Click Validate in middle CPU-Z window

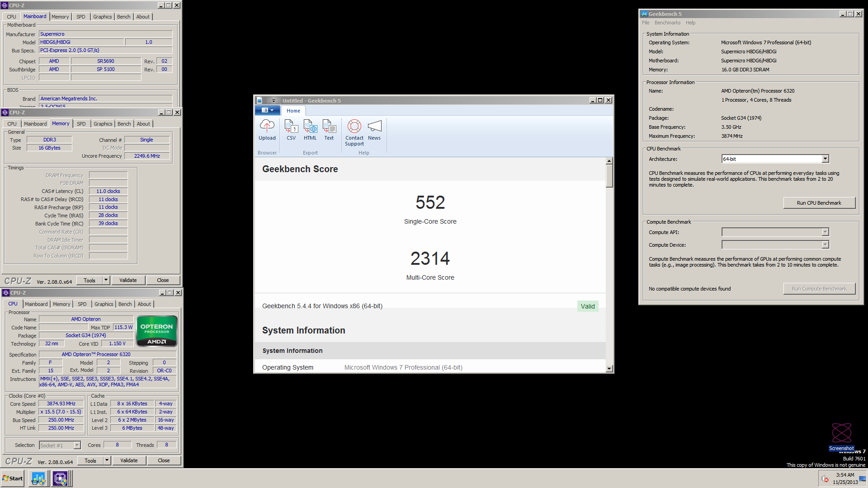128,281
